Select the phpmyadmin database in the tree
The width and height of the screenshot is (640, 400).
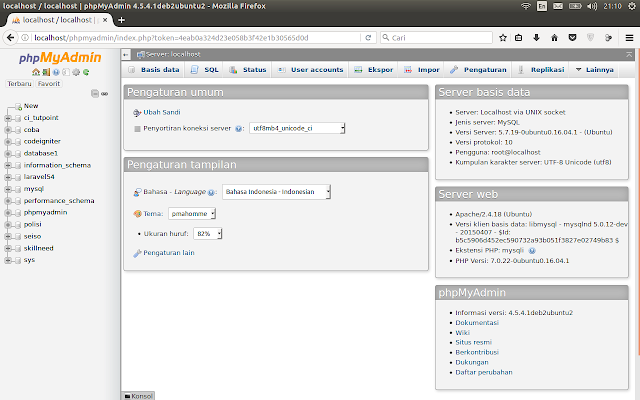point(45,213)
